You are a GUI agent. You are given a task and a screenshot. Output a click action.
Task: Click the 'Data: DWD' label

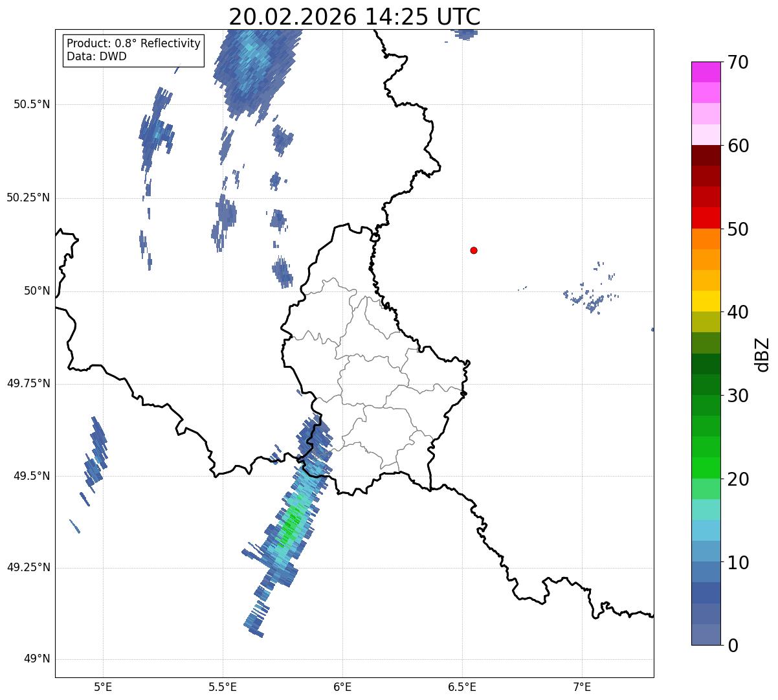pyautogui.click(x=96, y=56)
